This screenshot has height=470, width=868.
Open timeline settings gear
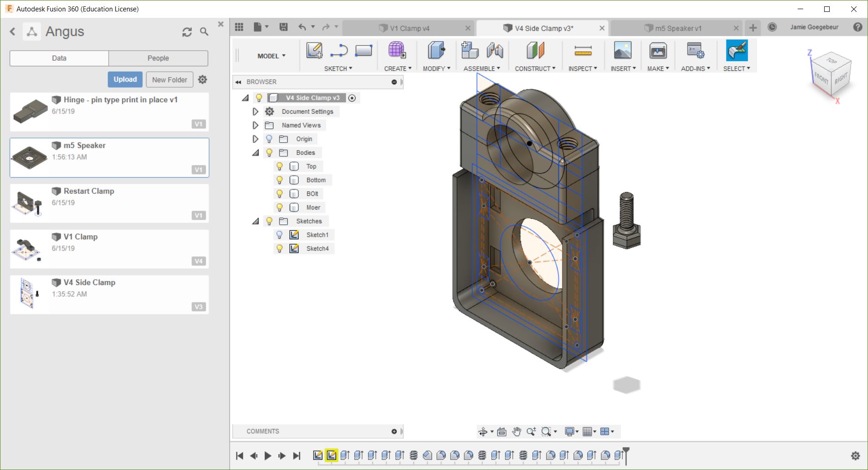click(855, 455)
